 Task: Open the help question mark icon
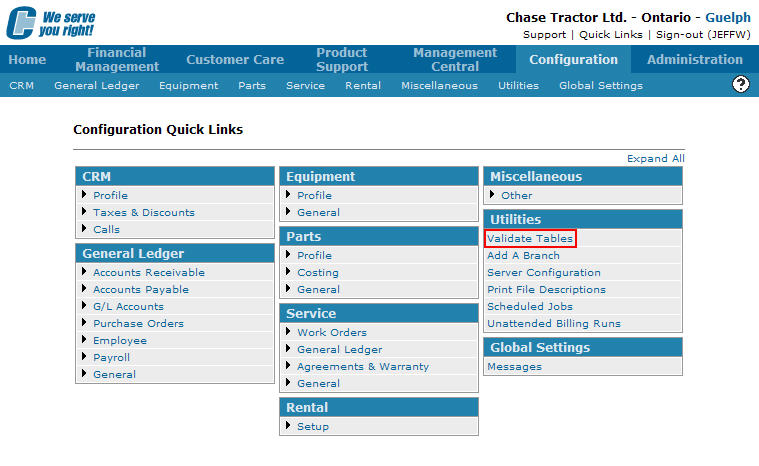[x=741, y=84]
